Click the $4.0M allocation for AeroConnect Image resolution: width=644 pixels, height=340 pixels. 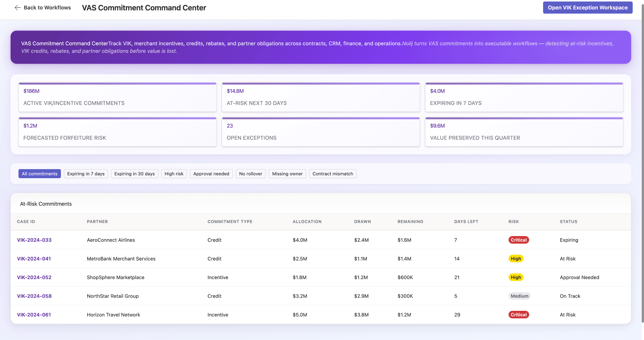[300, 240]
